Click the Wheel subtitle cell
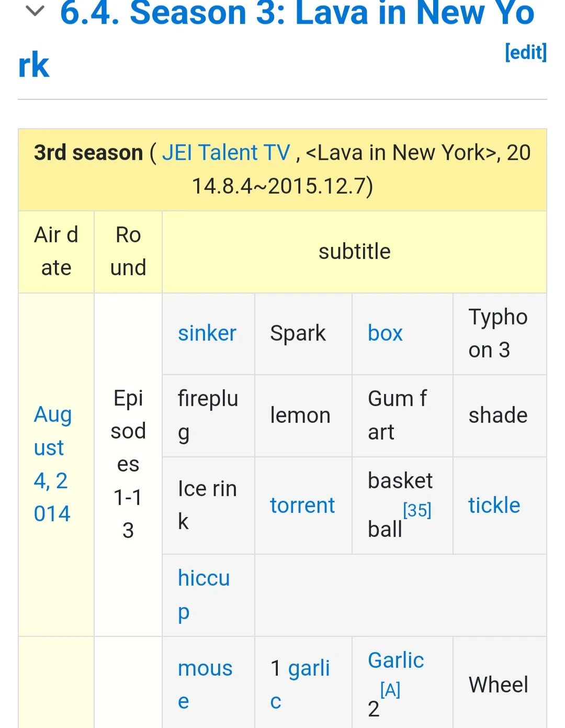This screenshot has height=728, width=565. click(498, 685)
